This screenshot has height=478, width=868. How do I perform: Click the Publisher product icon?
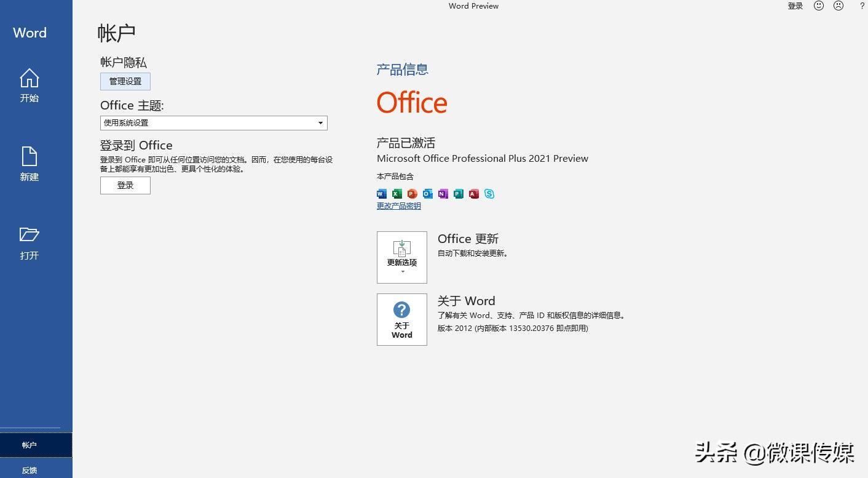click(459, 194)
